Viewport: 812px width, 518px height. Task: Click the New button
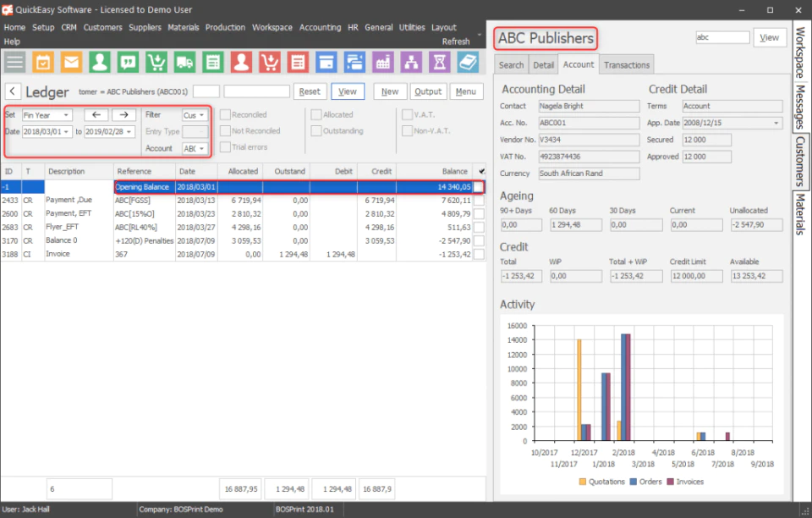(390, 91)
